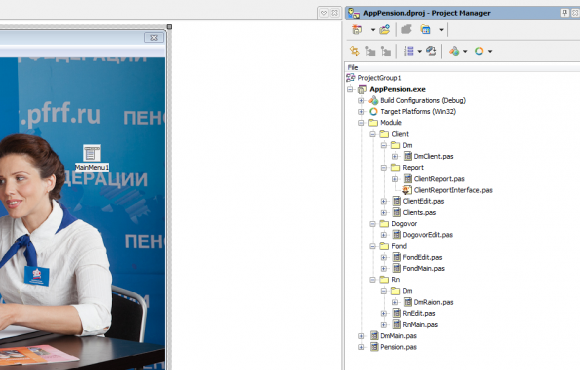580x370 pixels.
Task: Select ClientReportInterface.pas in project tree
Action: (x=453, y=190)
